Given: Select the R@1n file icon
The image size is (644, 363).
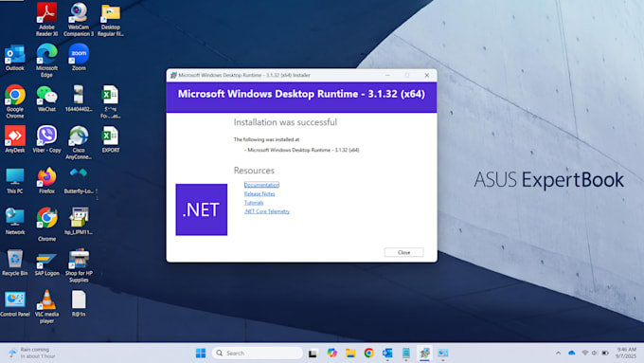Looking at the screenshot, I should 79,303.
